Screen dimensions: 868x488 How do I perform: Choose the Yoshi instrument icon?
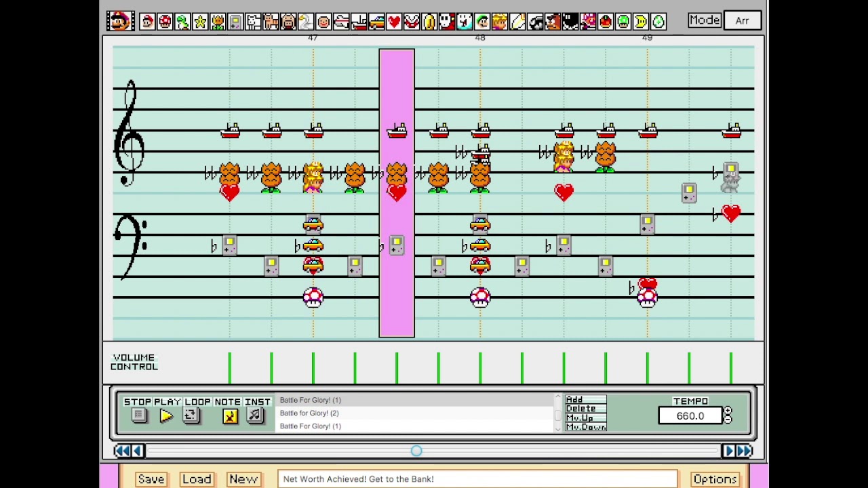click(x=182, y=22)
